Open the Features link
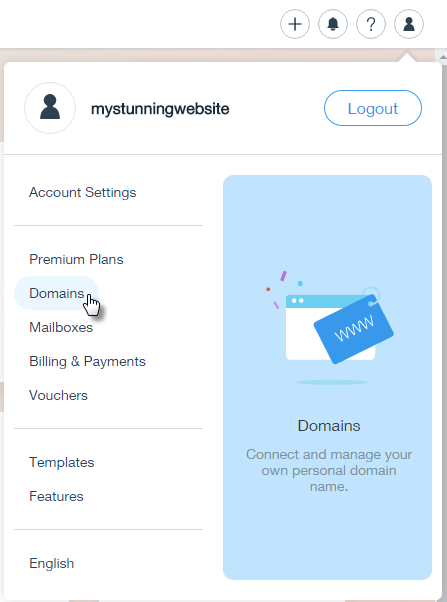 (x=56, y=496)
